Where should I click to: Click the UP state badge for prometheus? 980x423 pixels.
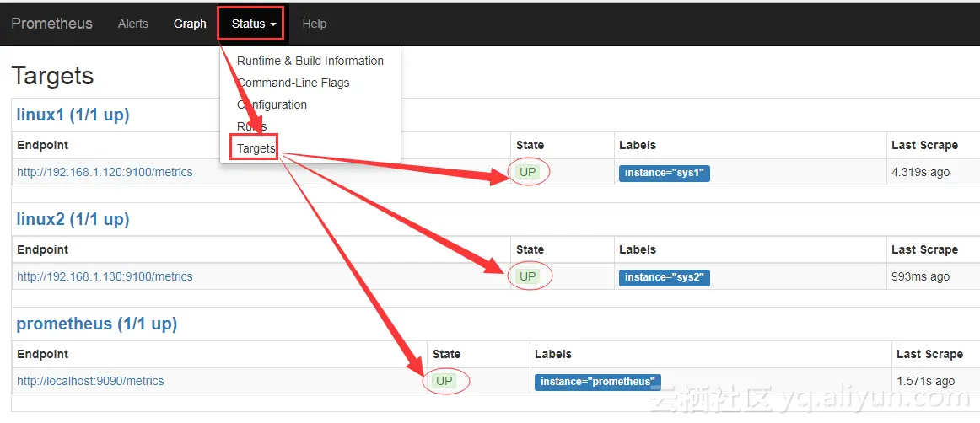(444, 381)
